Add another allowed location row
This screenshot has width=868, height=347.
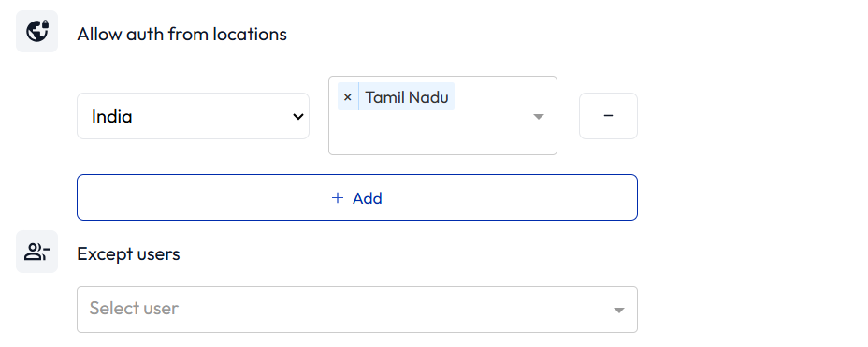click(x=357, y=197)
